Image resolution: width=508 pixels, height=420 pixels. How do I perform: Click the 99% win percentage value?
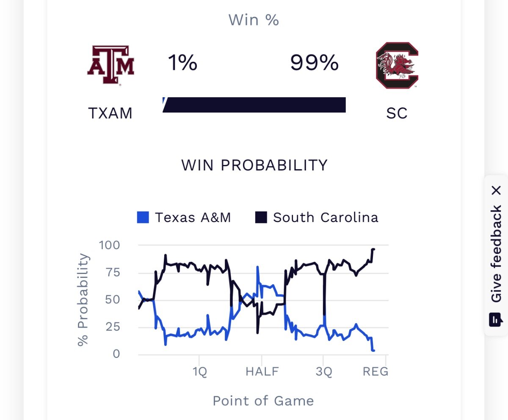pos(314,63)
